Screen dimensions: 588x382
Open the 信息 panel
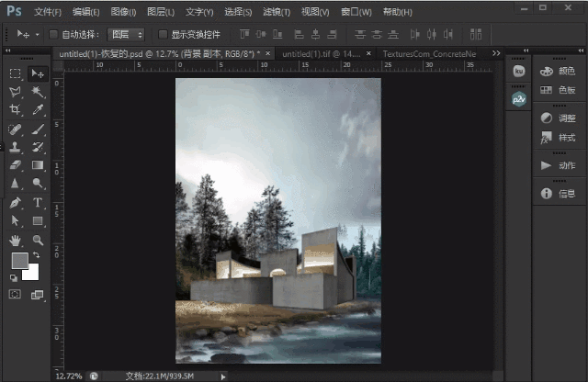click(558, 194)
